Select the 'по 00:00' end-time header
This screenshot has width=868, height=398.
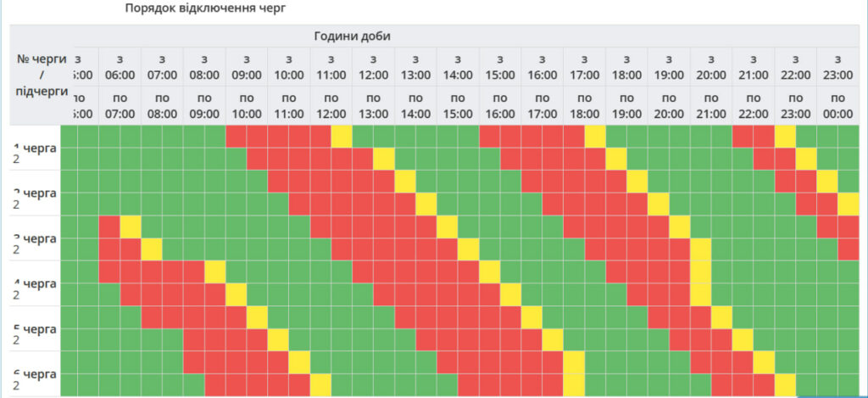[837, 104]
